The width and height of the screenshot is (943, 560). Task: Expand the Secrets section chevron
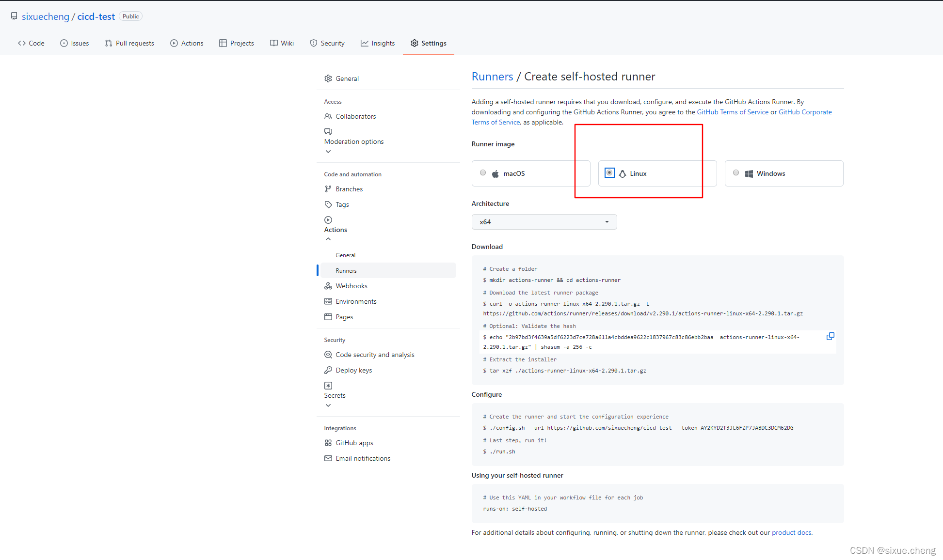click(x=328, y=405)
